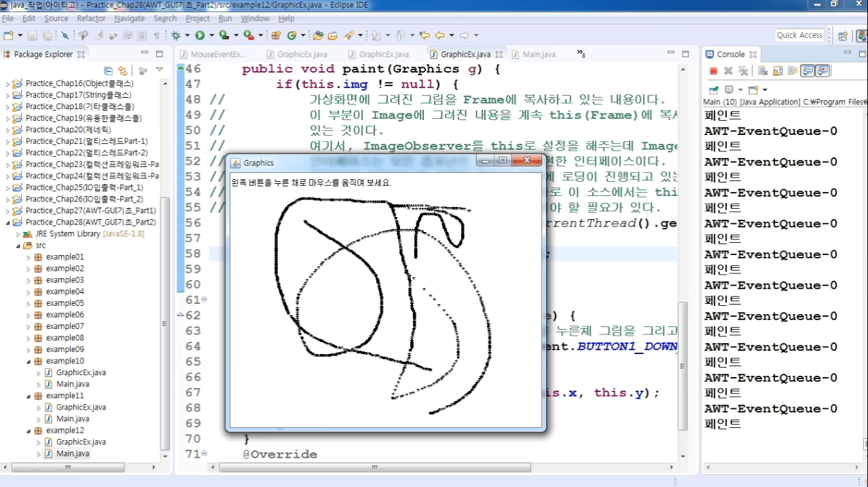Remove All Terminated Launches in Console
This screenshot has height=487, width=868.
pyautogui.click(x=743, y=71)
